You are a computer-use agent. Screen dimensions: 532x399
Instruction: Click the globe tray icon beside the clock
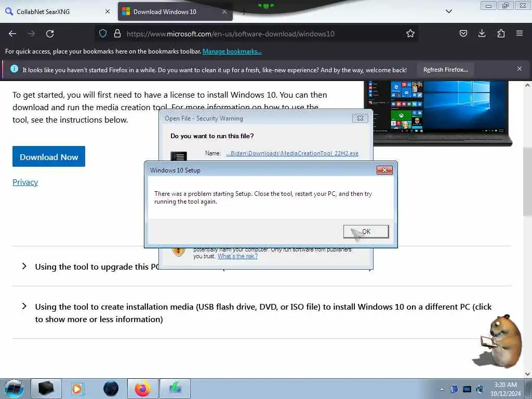pyautogui.click(x=480, y=389)
